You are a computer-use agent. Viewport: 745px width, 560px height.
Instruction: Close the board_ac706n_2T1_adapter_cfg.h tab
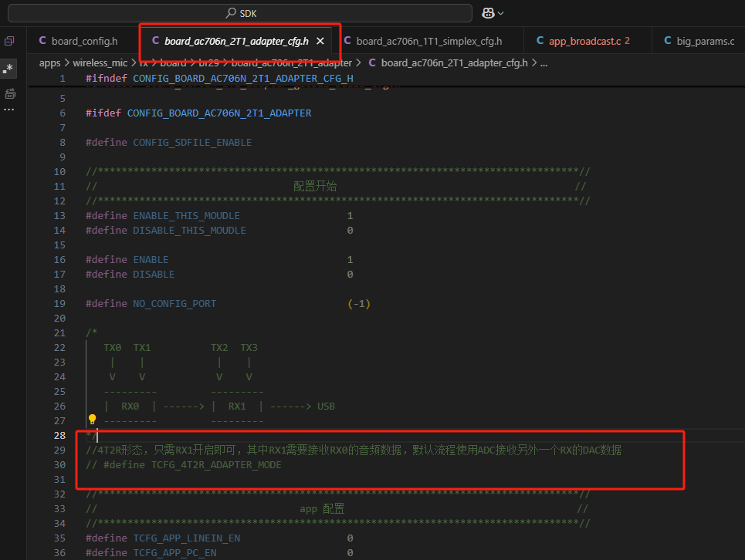(320, 42)
